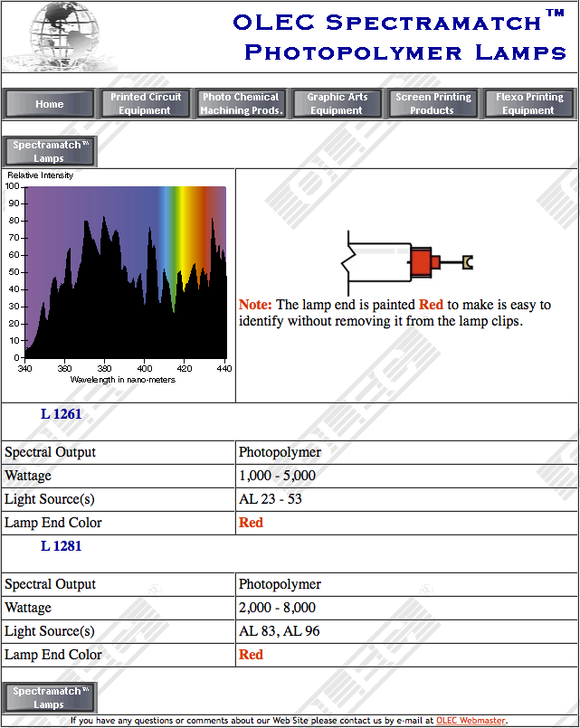Click the Red value in L 1261 table
Image resolution: width=580 pixels, height=728 pixels.
pyautogui.click(x=251, y=523)
